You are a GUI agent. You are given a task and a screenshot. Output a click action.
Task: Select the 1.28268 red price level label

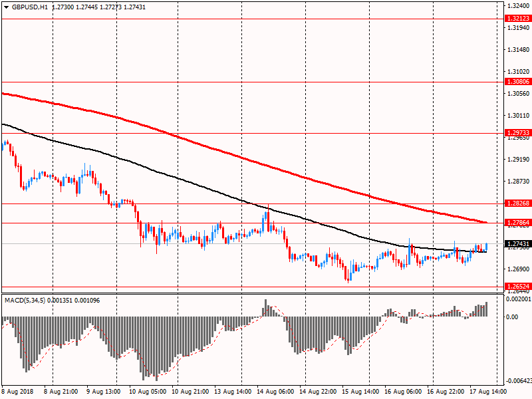pos(518,203)
